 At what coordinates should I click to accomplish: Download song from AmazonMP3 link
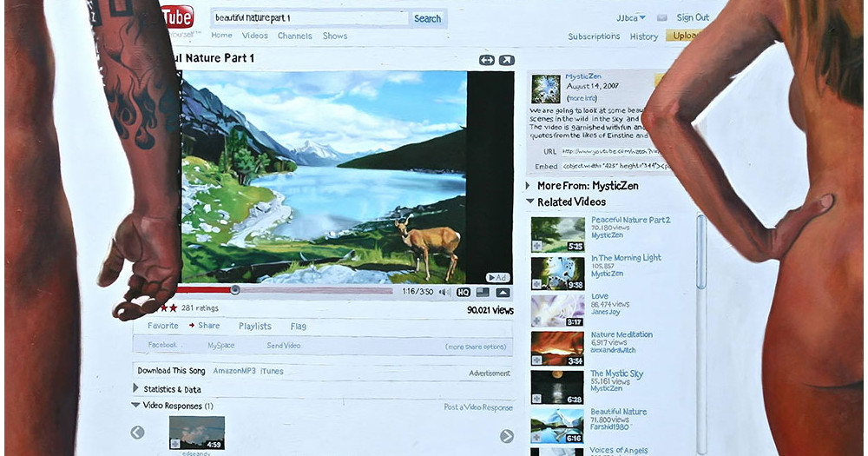point(234,371)
